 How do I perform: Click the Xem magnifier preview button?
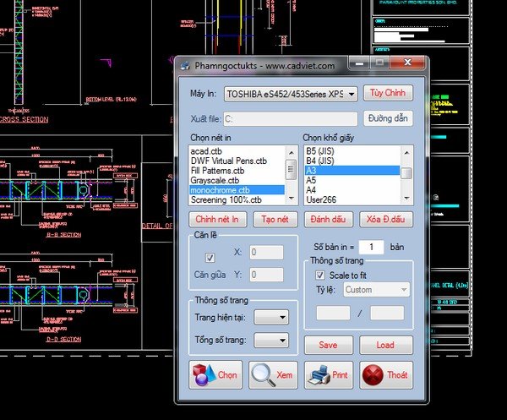pyautogui.click(x=273, y=374)
